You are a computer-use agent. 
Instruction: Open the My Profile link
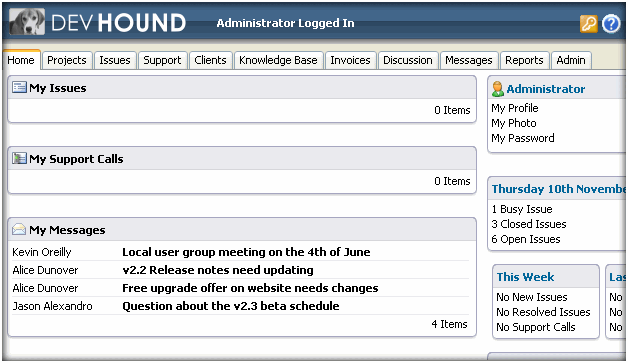(x=515, y=108)
